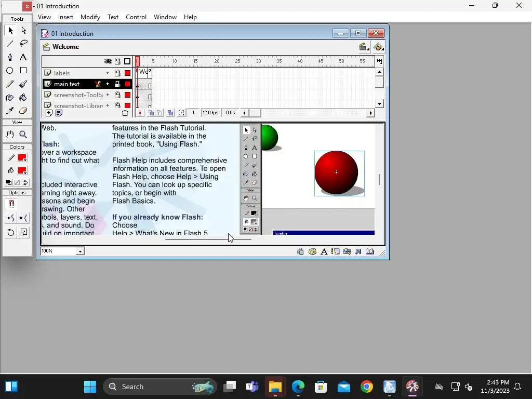Image resolution: width=532 pixels, height=399 pixels.
Task: Open the Movie Explorer from launcher bar
Action: click(x=347, y=251)
